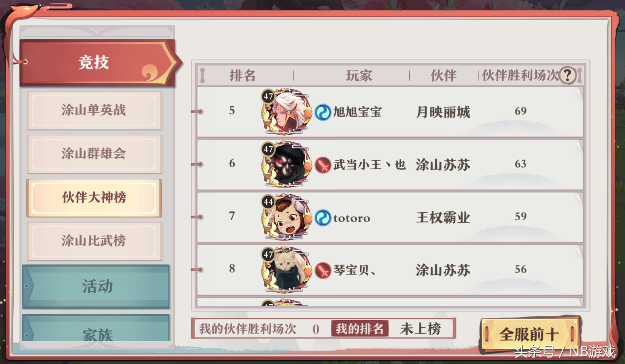Open 涂山比武榜 ranking list

[94, 241]
